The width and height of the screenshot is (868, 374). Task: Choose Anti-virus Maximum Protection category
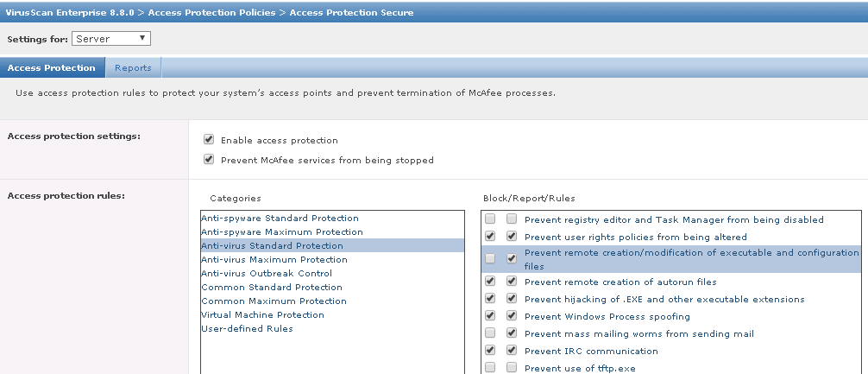pos(274,259)
